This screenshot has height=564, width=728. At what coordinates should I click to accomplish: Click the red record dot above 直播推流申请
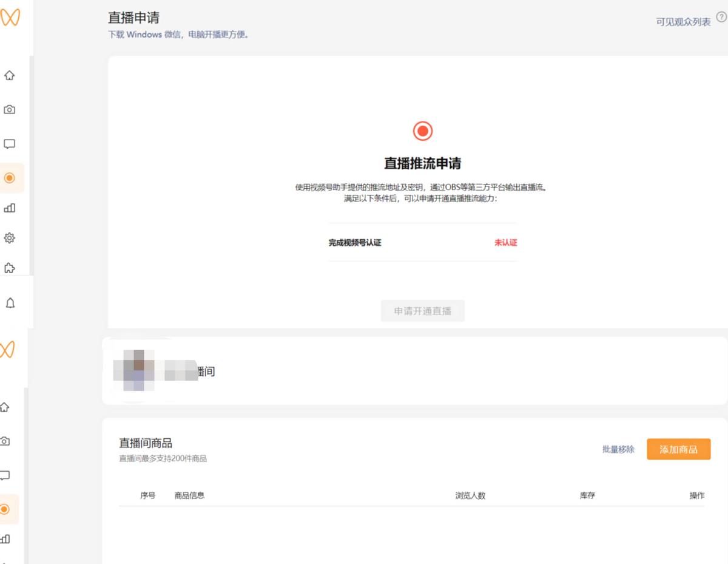tap(422, 130)
